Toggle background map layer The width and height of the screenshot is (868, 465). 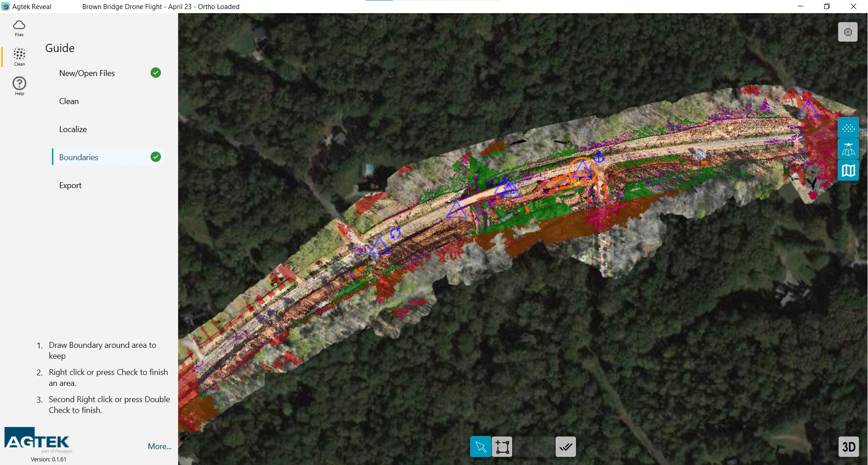click(x=848, y=171)
